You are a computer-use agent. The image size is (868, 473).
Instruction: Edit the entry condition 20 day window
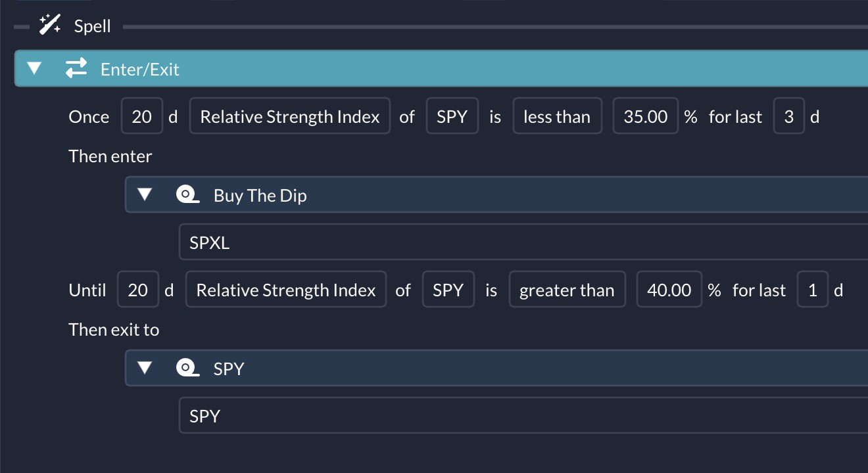click(x=141, y=116)
